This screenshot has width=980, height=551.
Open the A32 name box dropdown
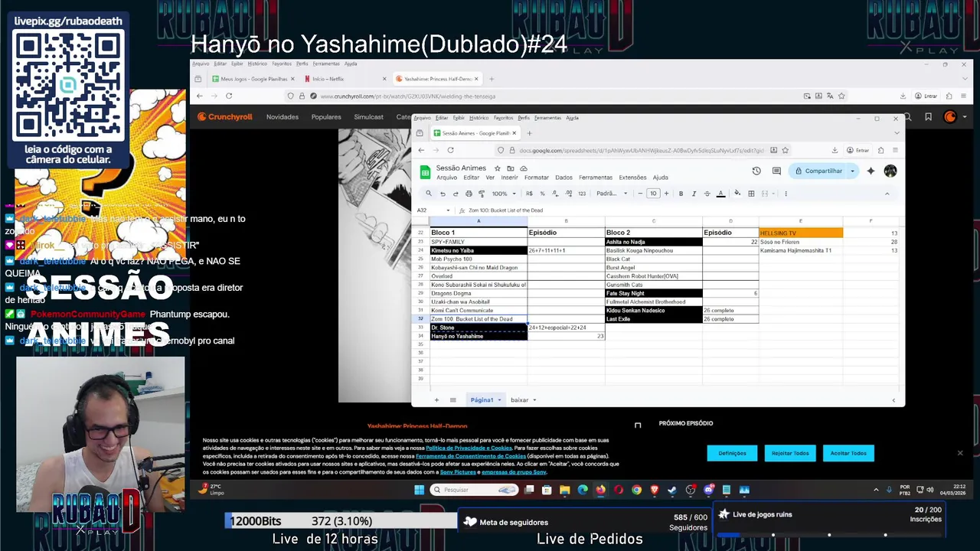448,210
